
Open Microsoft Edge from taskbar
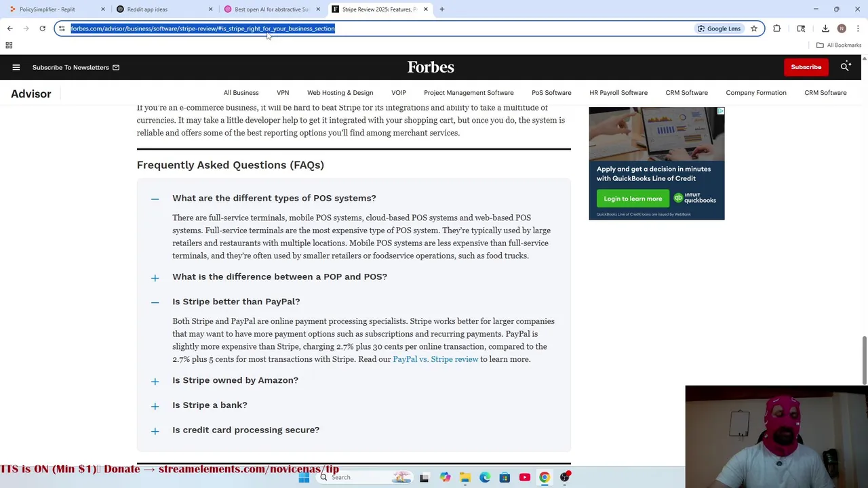tap(485, 477)
